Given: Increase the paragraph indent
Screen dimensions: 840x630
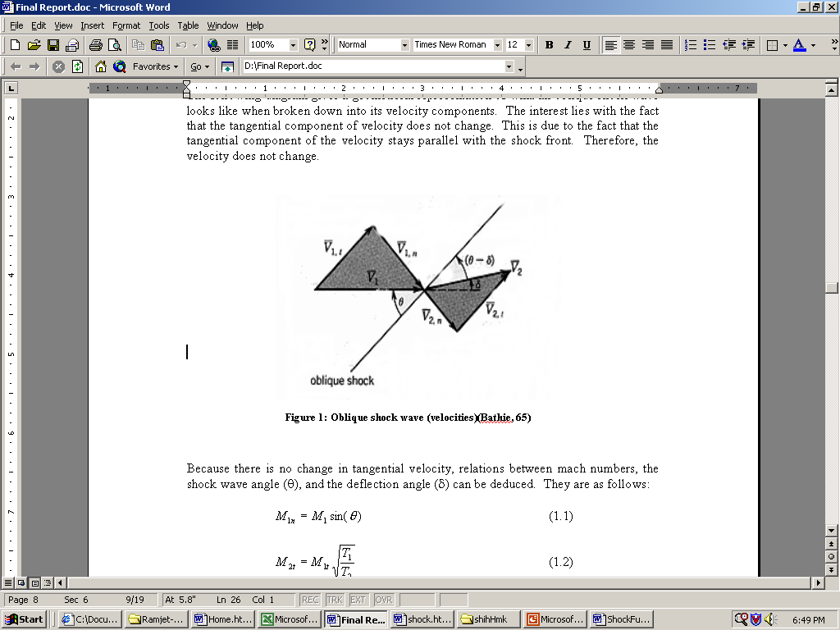Looking at the screenshot, I should click(748, 45).
